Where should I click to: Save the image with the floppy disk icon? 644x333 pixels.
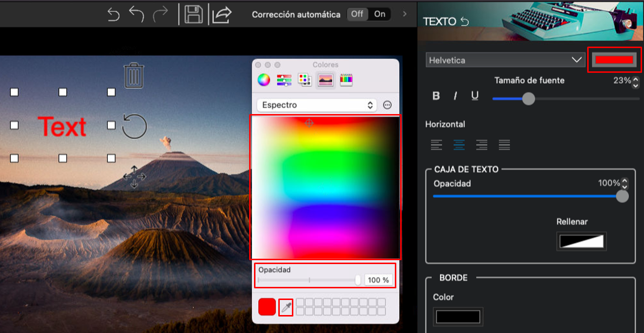tap(194, 14)
